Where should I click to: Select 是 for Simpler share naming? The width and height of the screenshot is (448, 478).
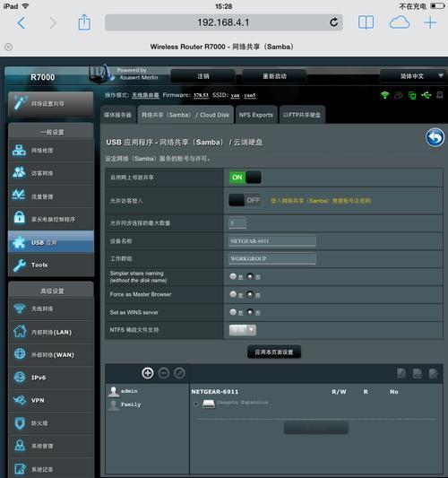tap(233, 276)
